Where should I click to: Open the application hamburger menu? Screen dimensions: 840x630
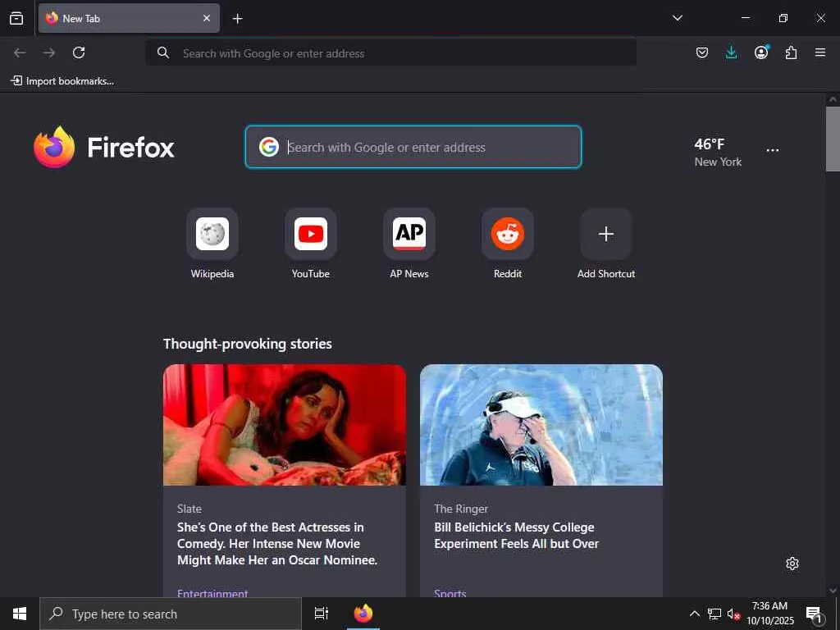[x=820, y=52]
